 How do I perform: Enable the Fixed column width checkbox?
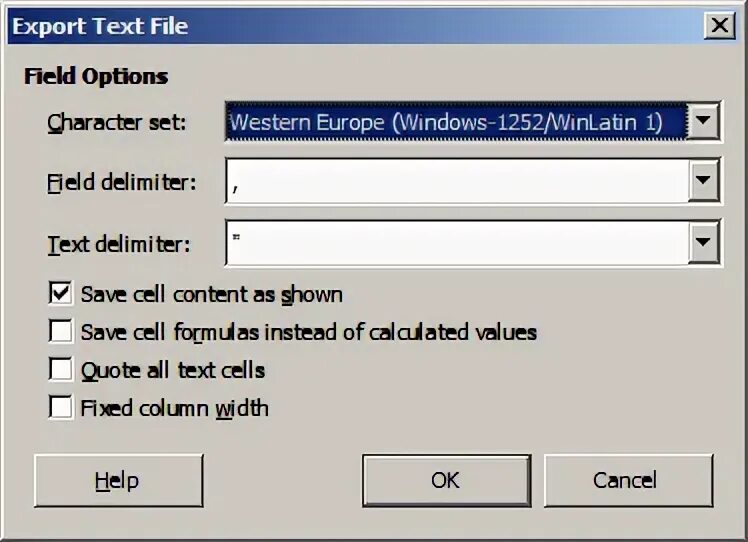61,408
